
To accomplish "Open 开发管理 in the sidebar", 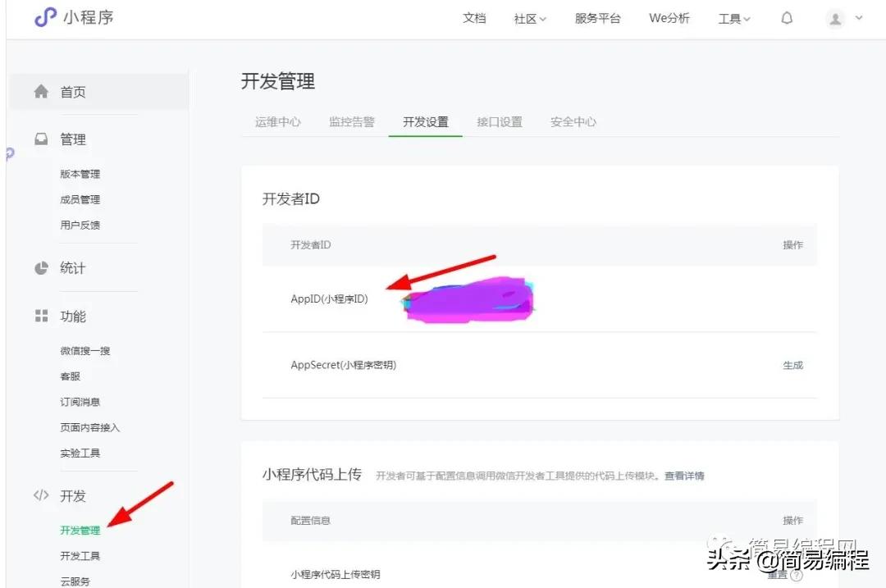I will (x=80, y=530).
